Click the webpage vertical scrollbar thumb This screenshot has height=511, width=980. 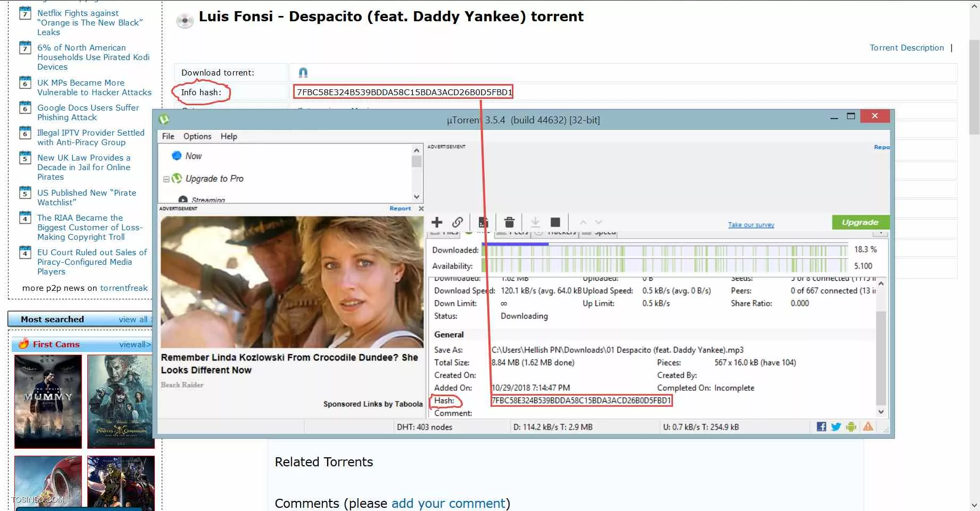click(974, 86)
